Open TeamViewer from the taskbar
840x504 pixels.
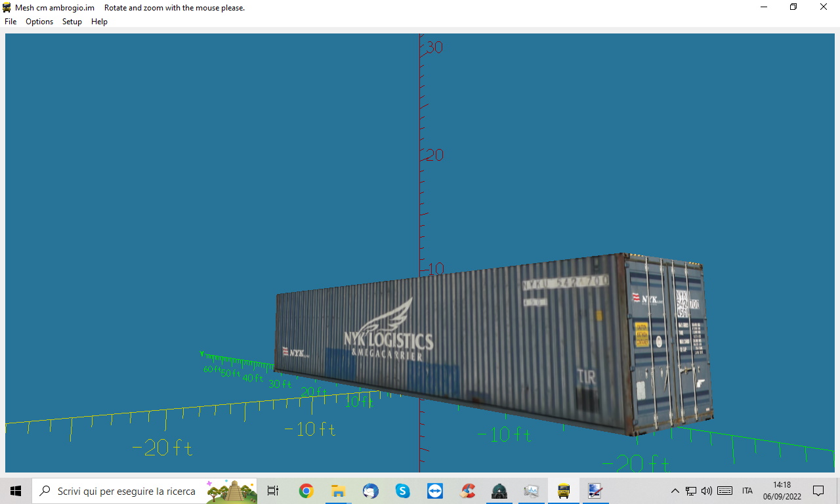coord(434,491)
